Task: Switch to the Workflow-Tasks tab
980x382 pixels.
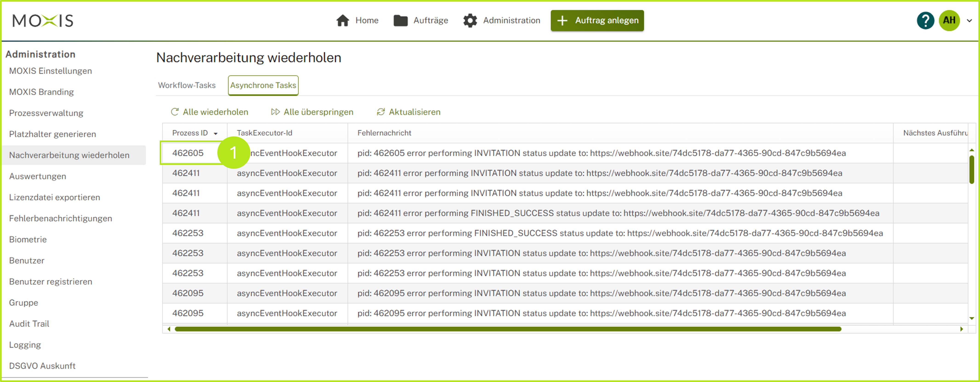Action: pos(187,85)
